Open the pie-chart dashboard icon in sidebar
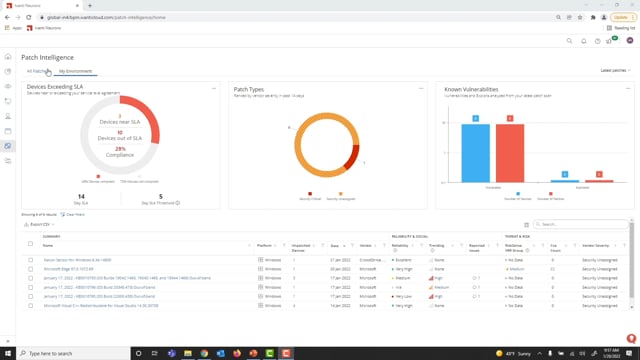This screenshot has width=640, height=360. pos(8,71)
